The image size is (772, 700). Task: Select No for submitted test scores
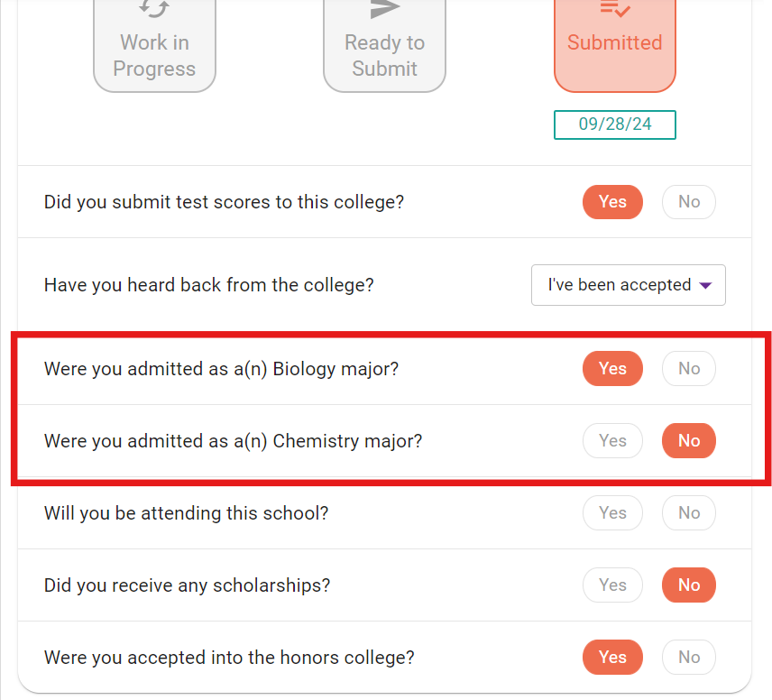pos(689,202)
